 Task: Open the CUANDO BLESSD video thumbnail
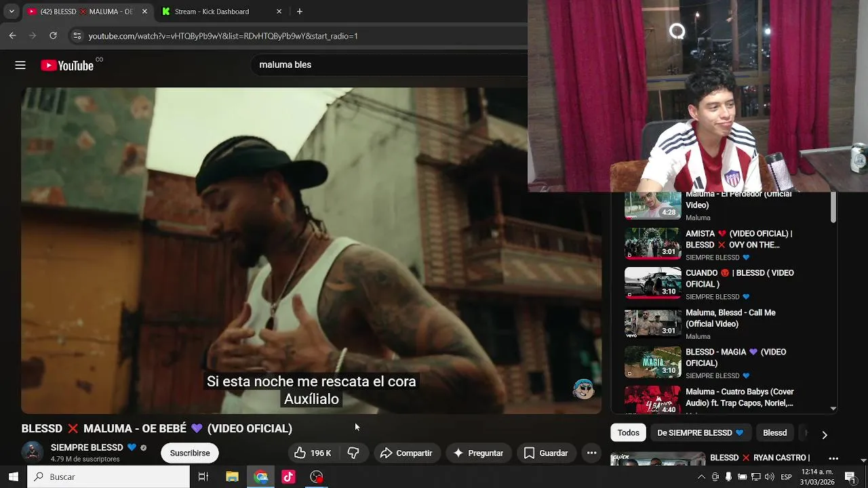[652, 283]
